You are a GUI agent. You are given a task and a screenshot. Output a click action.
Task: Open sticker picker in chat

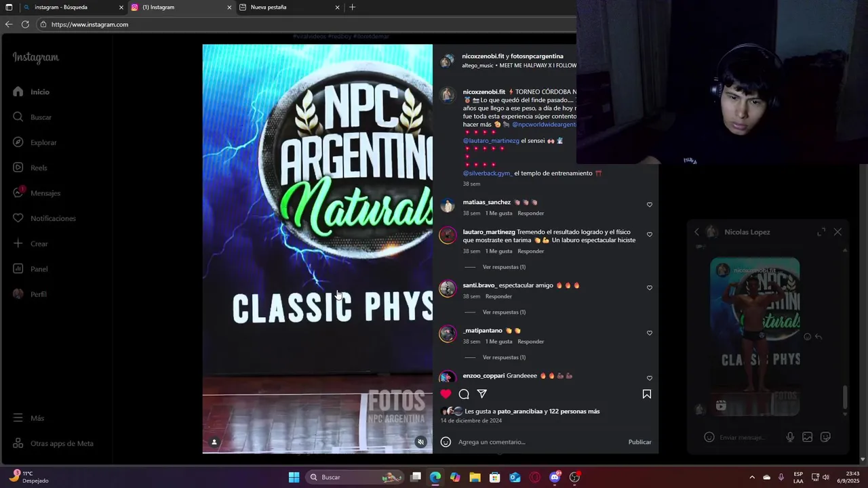coord(825,437)
